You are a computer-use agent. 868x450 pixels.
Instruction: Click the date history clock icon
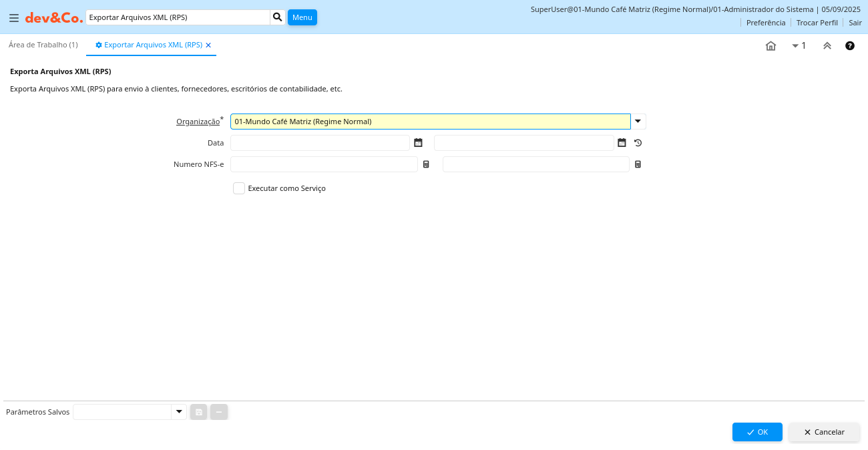point(638,143)
